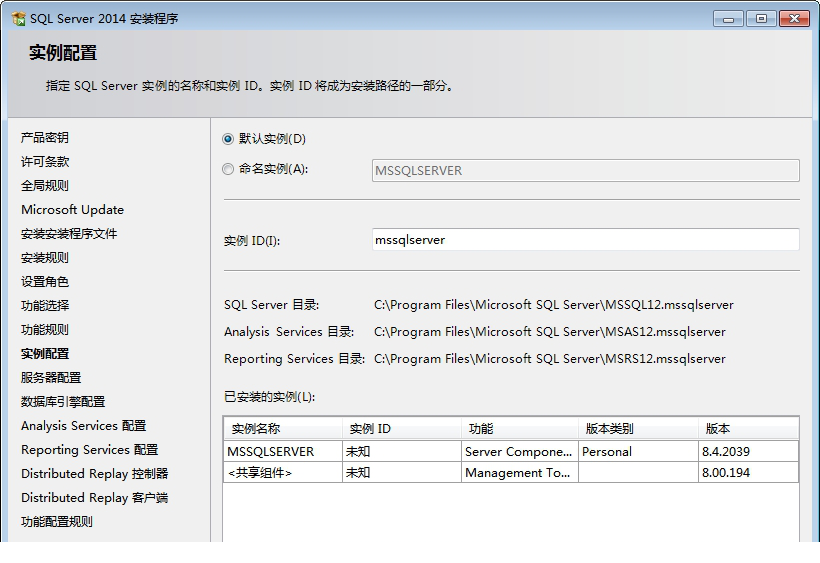Click the MSSQLSERVER named instance field
Viewport: 820px width, 563px height.
tap(586, 171)
